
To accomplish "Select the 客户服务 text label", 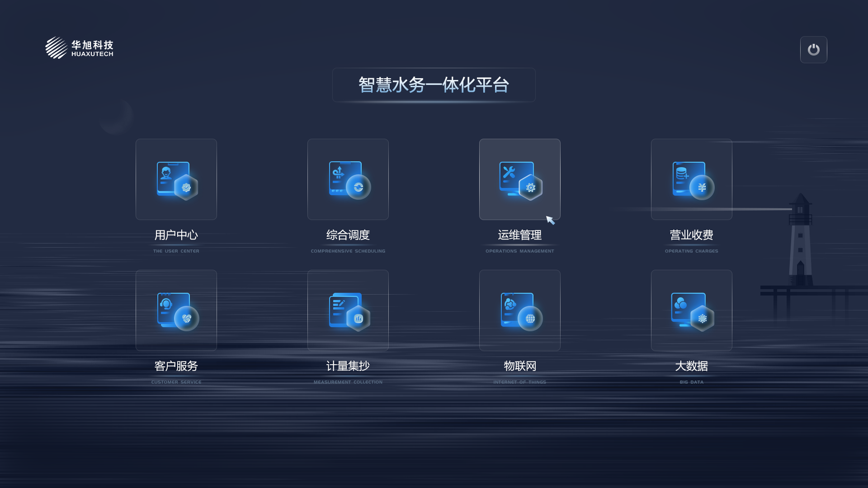I will [176, 366].
